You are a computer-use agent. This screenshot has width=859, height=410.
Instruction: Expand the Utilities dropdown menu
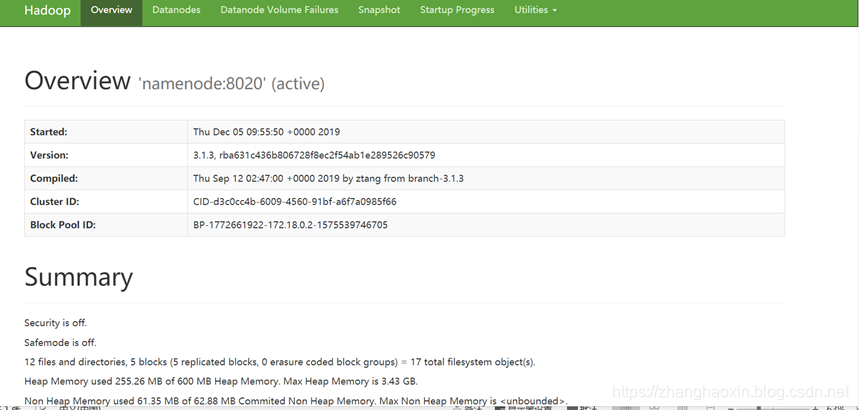pyautogui.click(x=536, y=10)
